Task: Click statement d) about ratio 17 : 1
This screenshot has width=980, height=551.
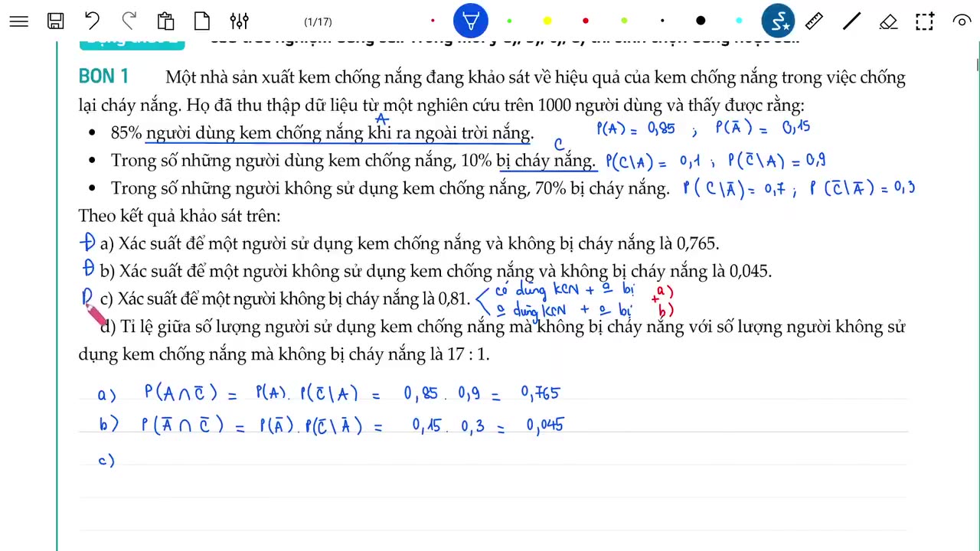Action: (x=492, y=341)
